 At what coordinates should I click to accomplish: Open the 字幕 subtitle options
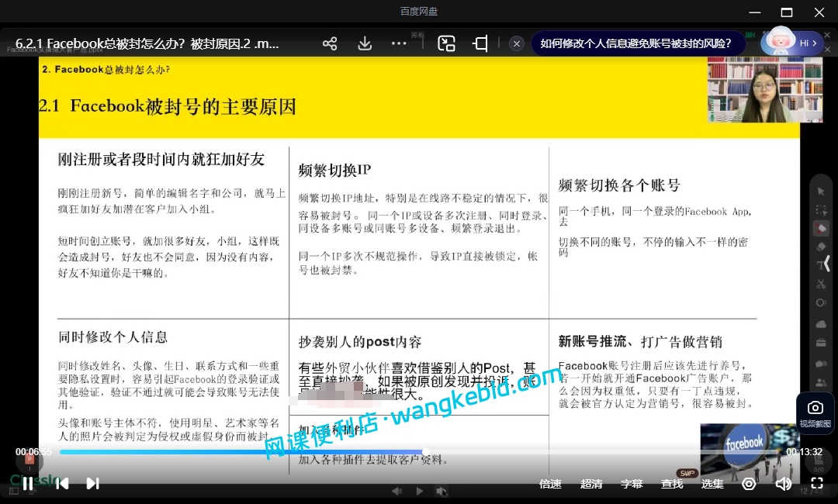[631, 484]
